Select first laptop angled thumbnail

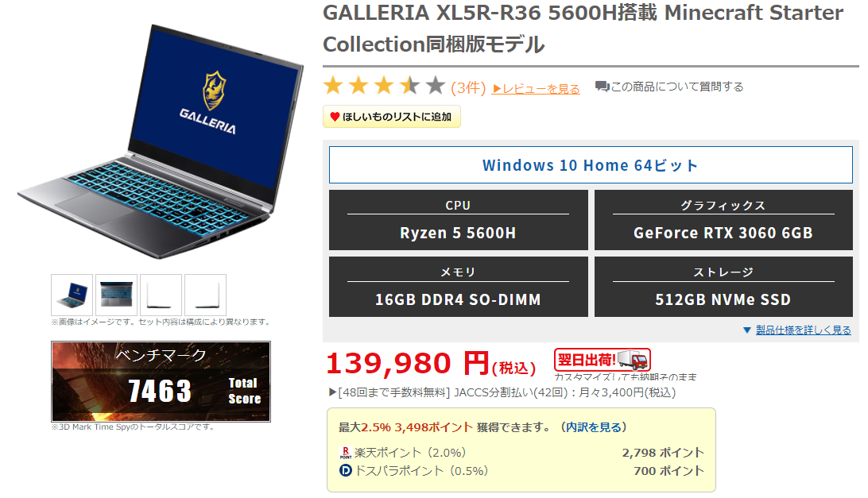pyautogui.click(x=72, y=295)
